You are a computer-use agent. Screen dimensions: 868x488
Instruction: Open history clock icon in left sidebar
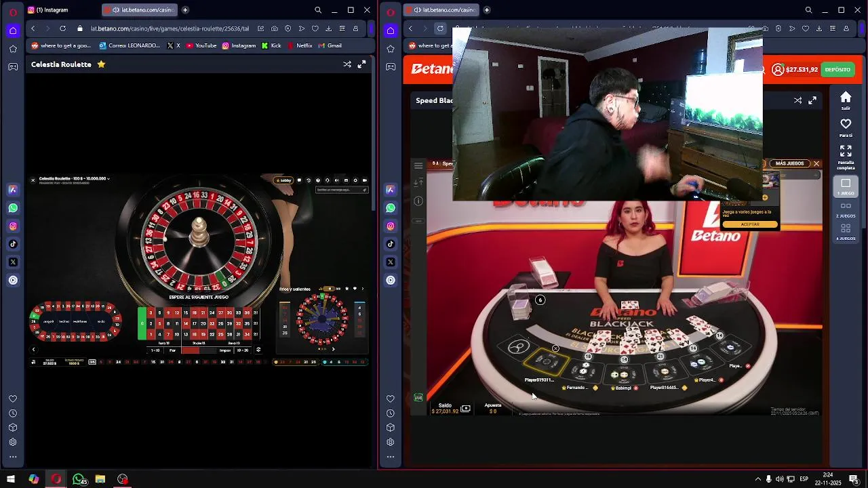click(13, 413)
